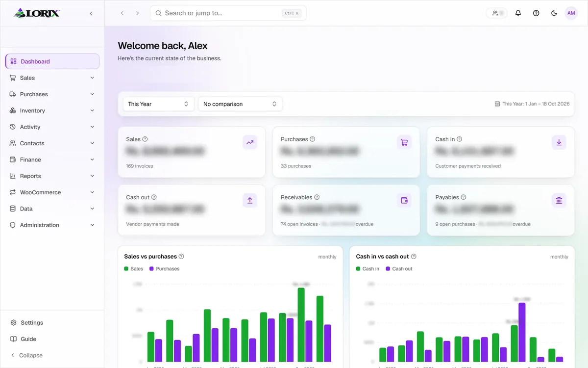Open the Guide link
The height and width of the screenshot is (368, 588).
coord(52,339)
